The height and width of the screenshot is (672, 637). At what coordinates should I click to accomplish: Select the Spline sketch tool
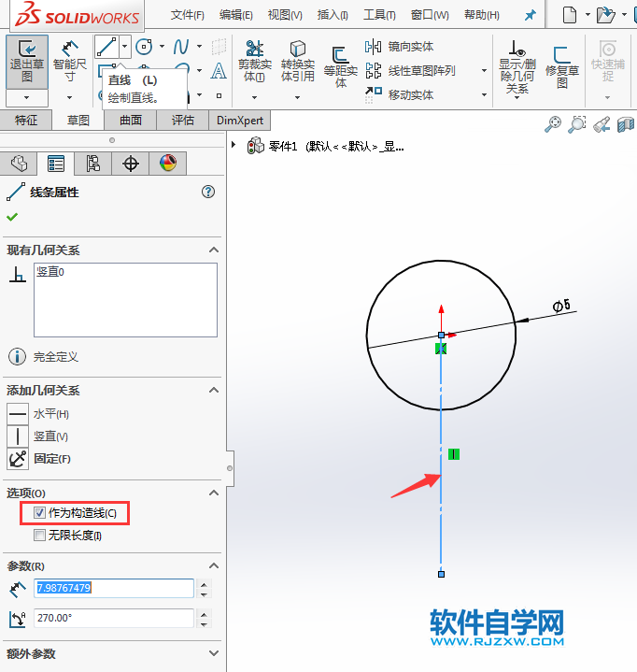tap(181, 47)
